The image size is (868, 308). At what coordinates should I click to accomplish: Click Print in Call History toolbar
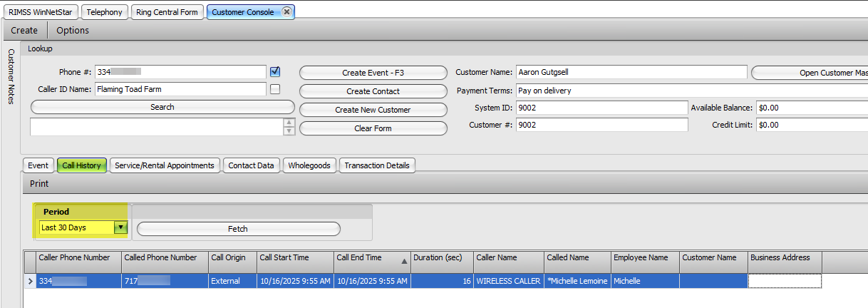click(39, 183)
